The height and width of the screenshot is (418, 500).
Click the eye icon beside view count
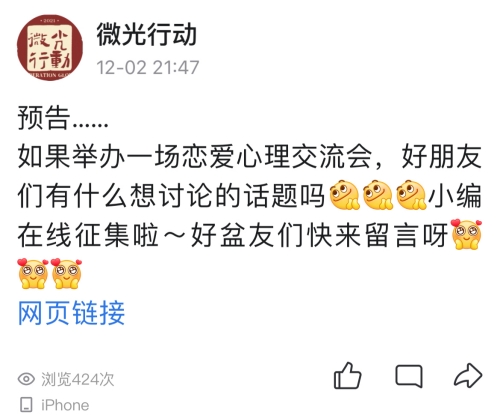pyautogui.click(x=26, y=379)
